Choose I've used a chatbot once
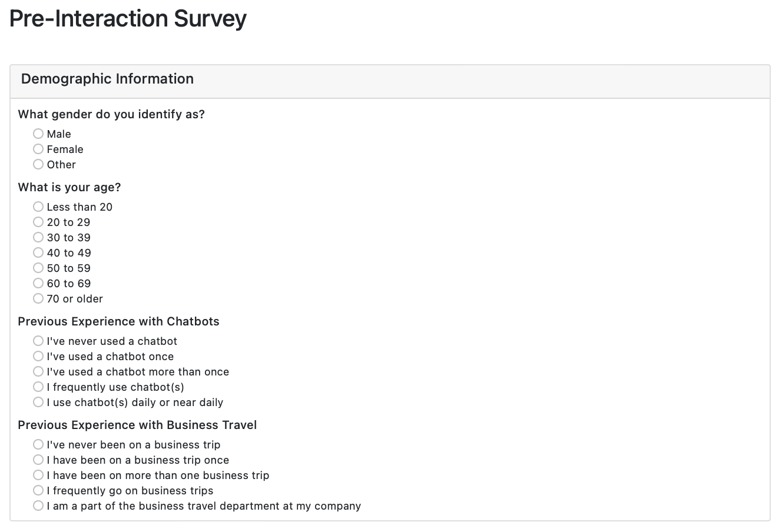This screenshot has width=782, height=532. (x=38, y=356)
